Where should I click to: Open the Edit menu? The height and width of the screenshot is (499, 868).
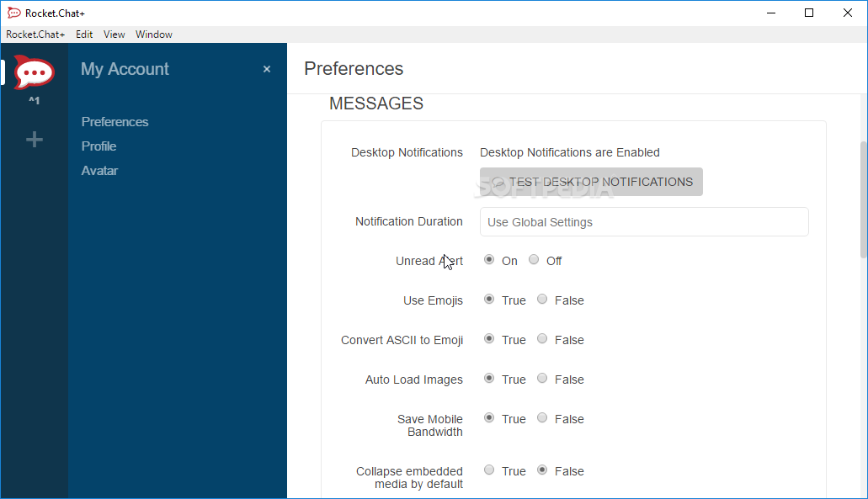point(84,35)
